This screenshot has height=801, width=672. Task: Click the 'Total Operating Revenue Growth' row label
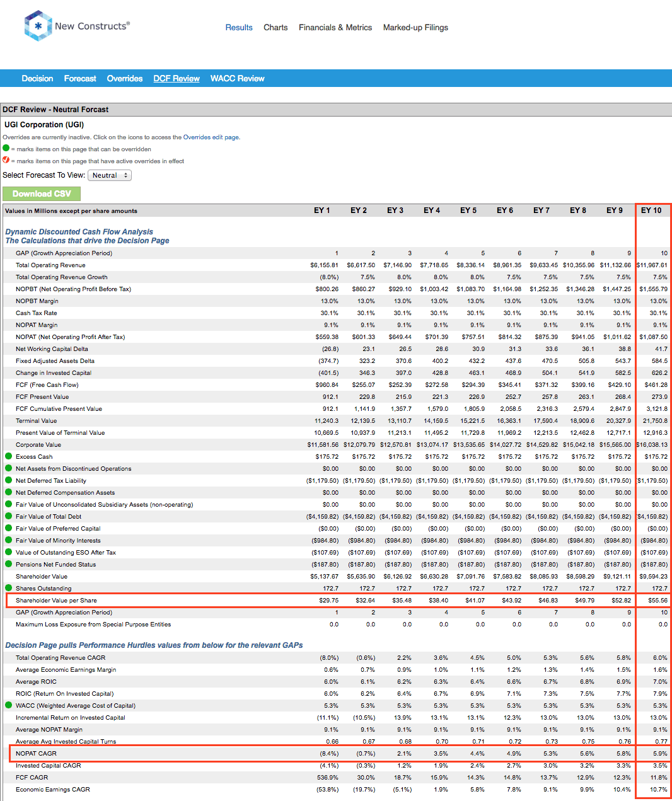pos(62,277)
